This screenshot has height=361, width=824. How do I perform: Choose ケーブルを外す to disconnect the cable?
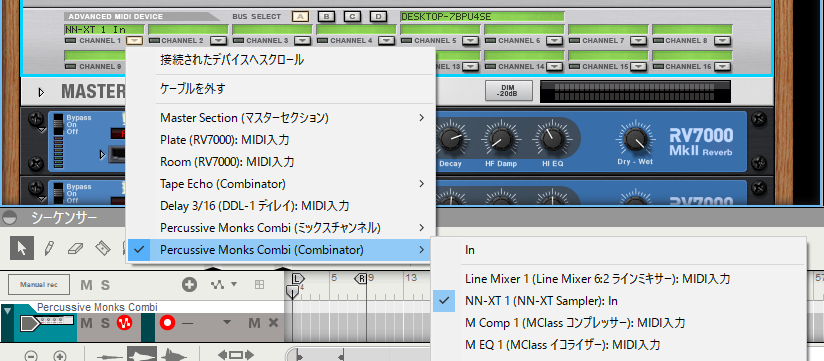coord(281,89)
